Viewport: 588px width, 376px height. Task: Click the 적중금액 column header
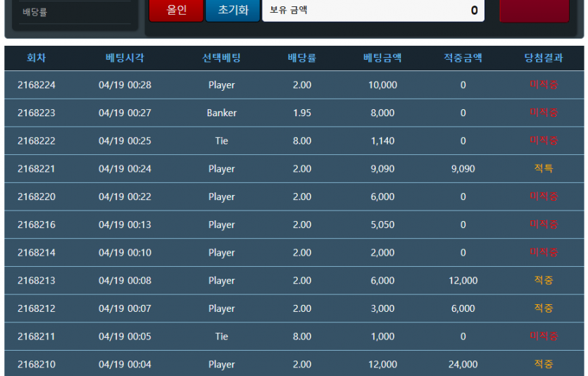[x=463, y=58]
